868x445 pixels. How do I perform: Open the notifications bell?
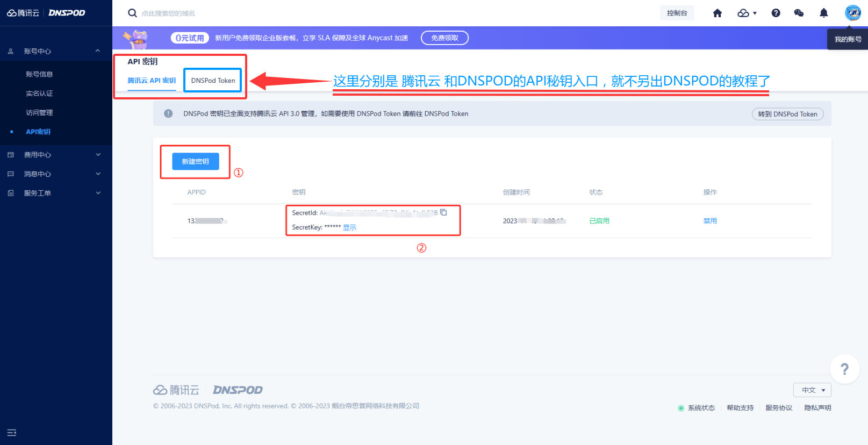(x=823, y=13)
